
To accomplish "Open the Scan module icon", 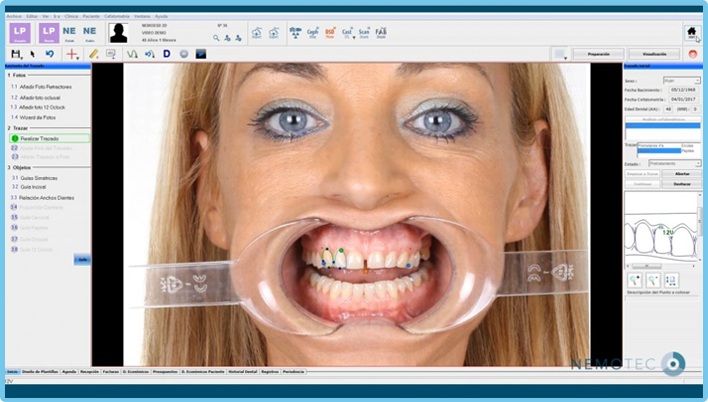I will tap(364, 33).
